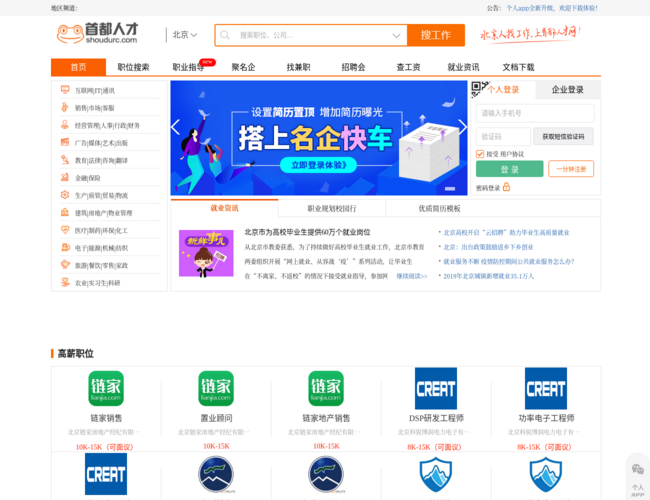This screenshot has height=500, width=650.
Task: Click the construction/real estate building icon
Action: 65,212
